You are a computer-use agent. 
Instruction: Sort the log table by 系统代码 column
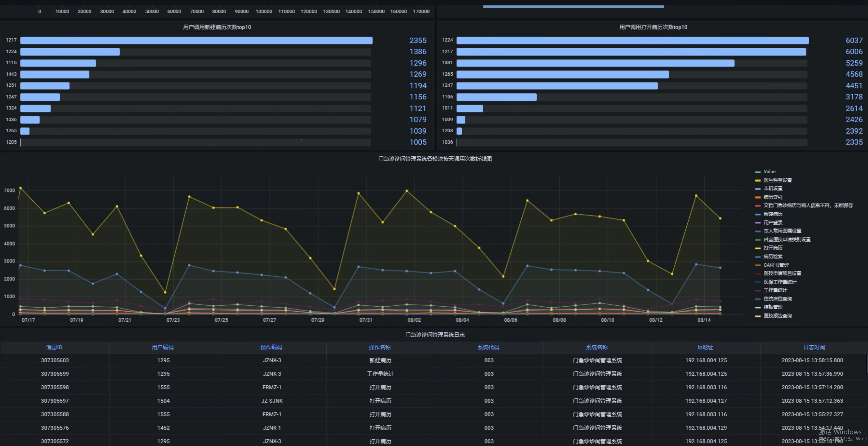tap(488, 347)
